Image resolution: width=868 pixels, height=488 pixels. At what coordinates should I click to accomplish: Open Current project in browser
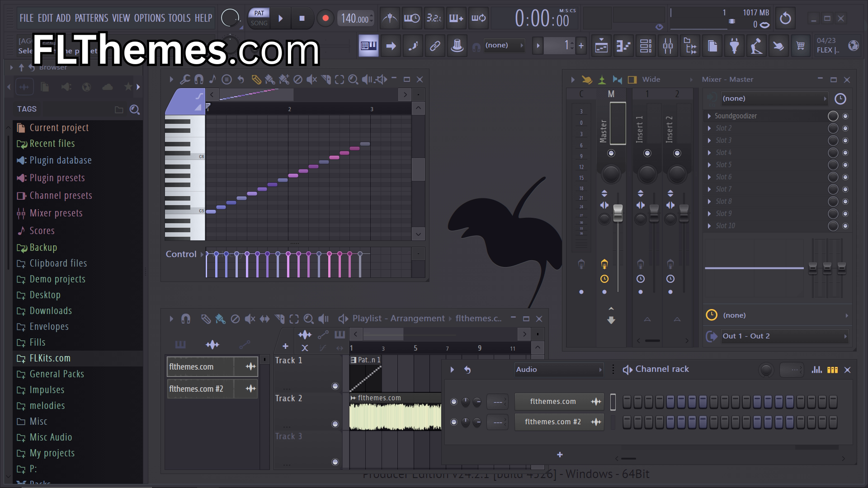pyautogui.click(x=59, y=128)
